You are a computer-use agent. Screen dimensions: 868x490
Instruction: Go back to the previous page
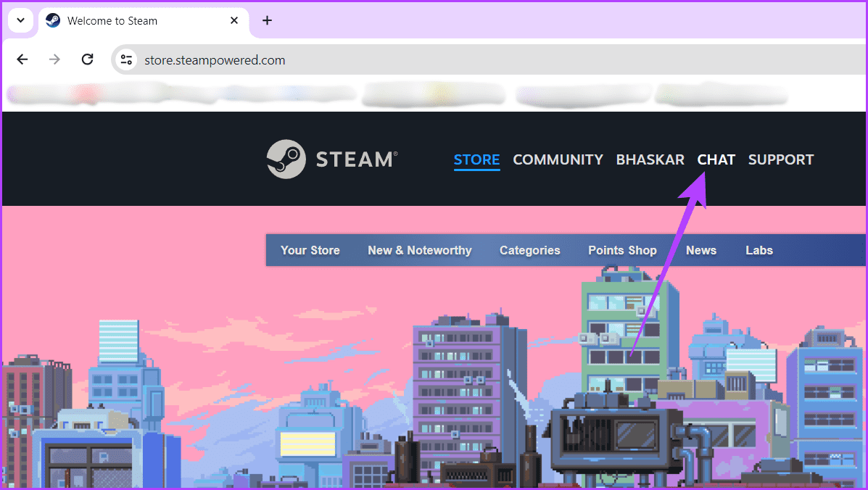pyautogui.click(x=22, y=59)
